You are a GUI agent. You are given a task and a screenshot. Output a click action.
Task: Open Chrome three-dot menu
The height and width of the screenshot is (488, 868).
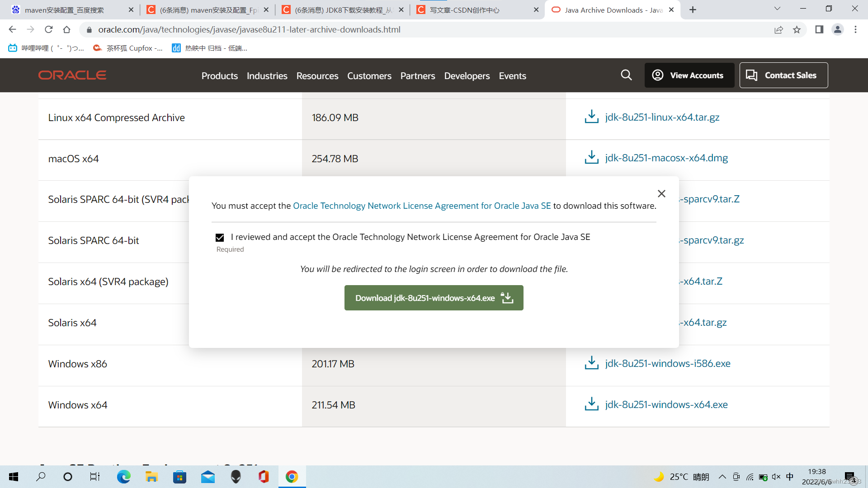pos(855,29)
